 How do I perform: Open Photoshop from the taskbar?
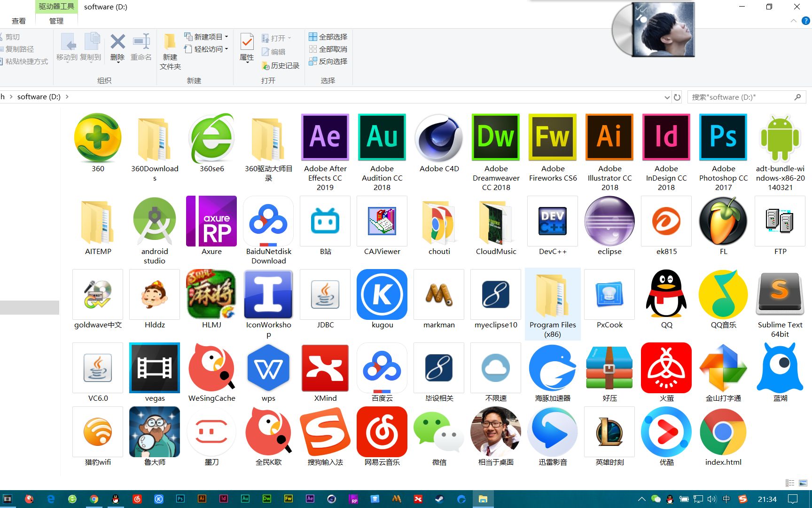(180, 499)
